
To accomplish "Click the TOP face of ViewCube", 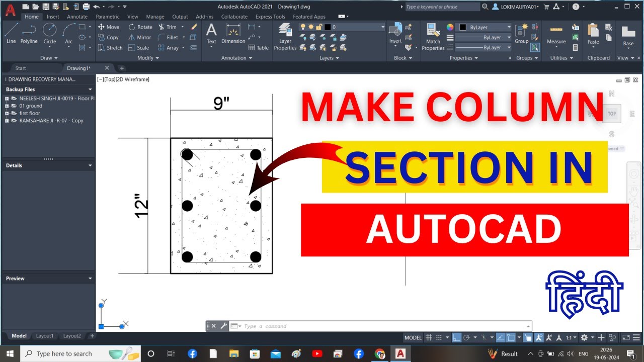I will pyautogui.click(x=611, y=114).
